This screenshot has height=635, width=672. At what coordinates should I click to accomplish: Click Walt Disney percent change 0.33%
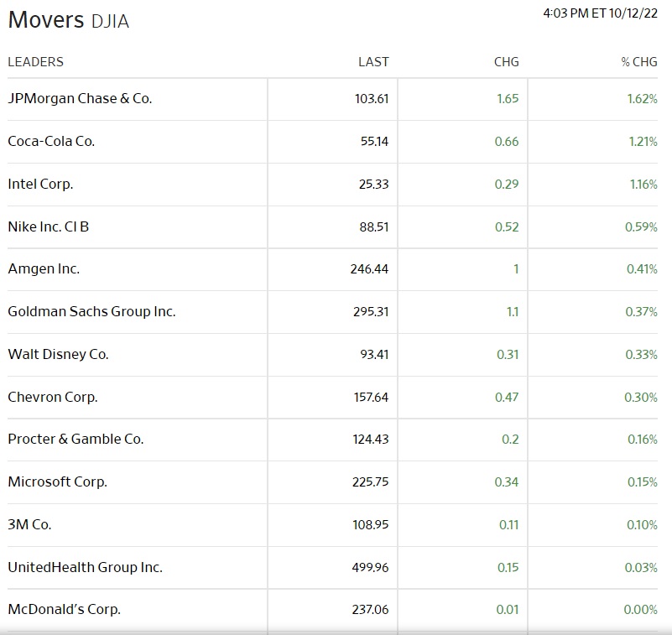[642, 354]
